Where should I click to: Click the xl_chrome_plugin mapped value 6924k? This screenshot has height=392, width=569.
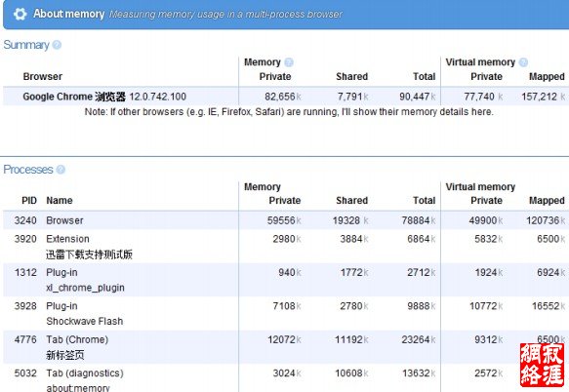[x=550, y=272]
